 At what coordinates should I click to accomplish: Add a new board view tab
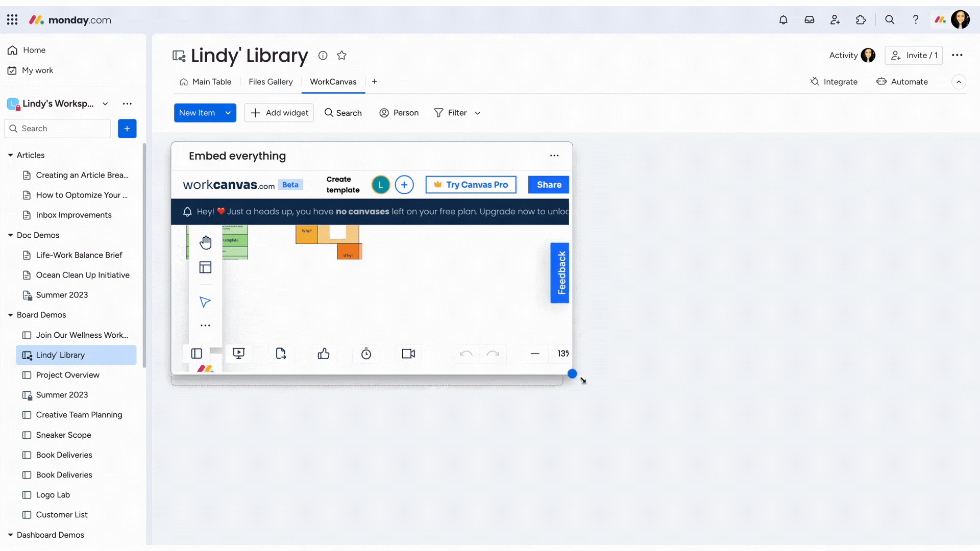tap(374, 82)
